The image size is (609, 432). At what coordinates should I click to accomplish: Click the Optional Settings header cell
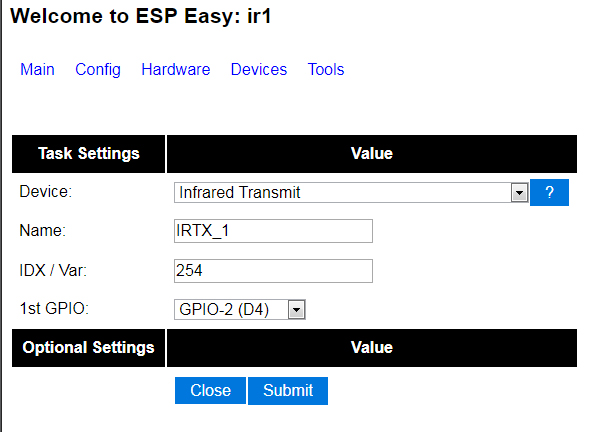click(x=89, y=348)
